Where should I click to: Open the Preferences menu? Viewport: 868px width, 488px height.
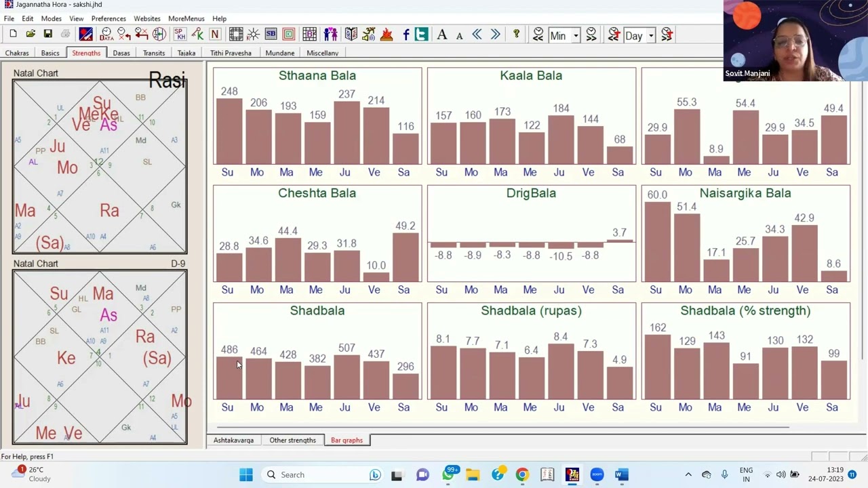[x=108, y=18]
